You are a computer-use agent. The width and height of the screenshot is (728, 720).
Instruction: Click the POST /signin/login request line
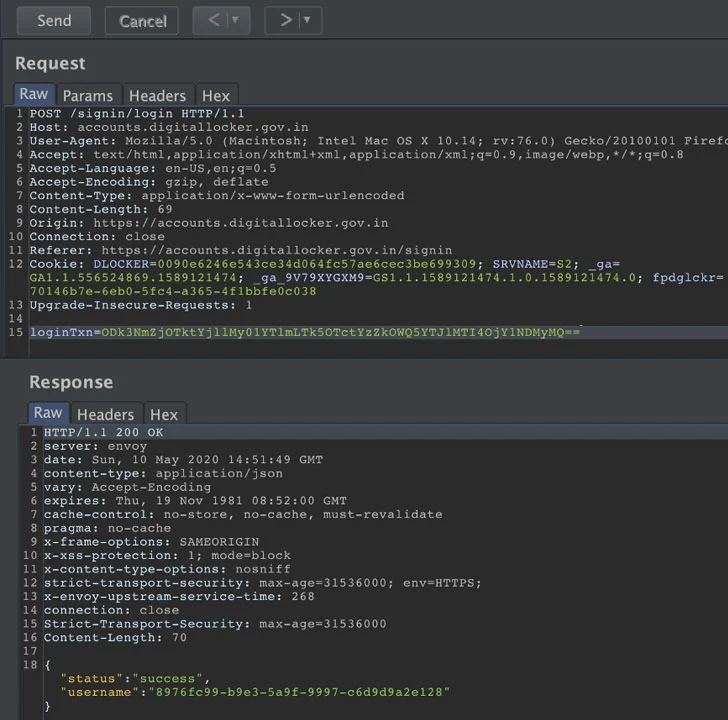(136, 114)
